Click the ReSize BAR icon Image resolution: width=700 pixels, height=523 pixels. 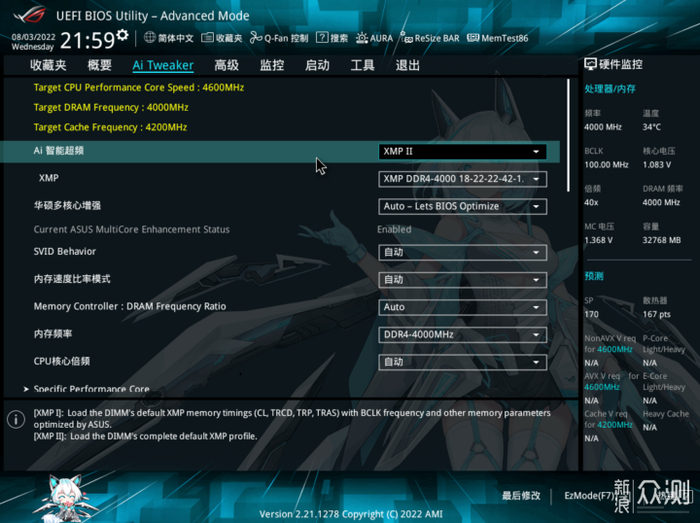pyautogui.click(x=406, y=38)
